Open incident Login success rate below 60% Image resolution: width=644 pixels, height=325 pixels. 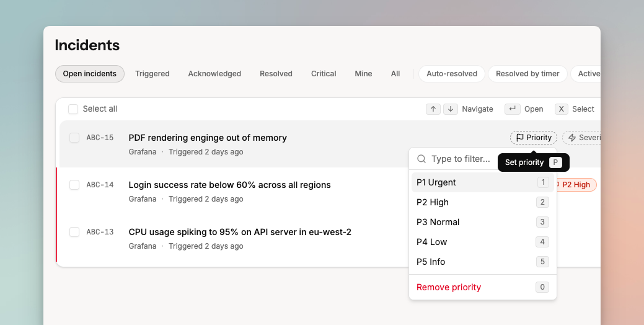tap(229, 185)
